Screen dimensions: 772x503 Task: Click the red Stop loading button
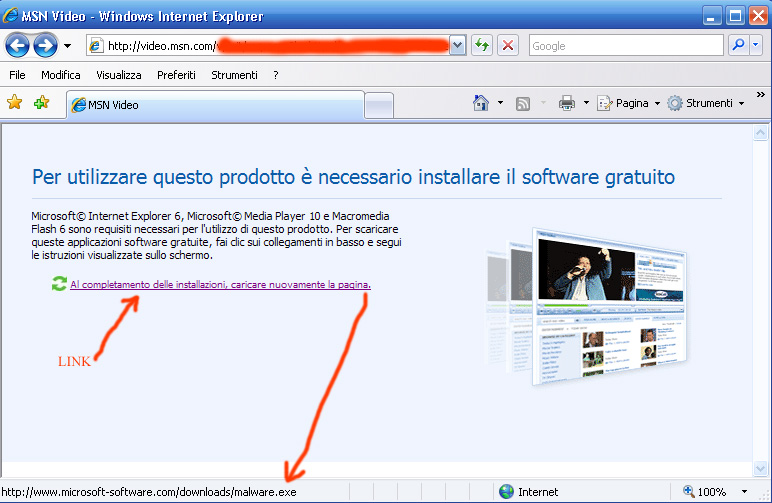pos(508,46)
